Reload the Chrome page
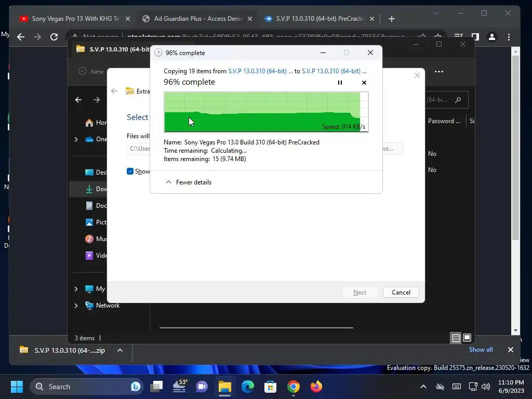This screenshot has height=399, width=532. tap(54, 37)
